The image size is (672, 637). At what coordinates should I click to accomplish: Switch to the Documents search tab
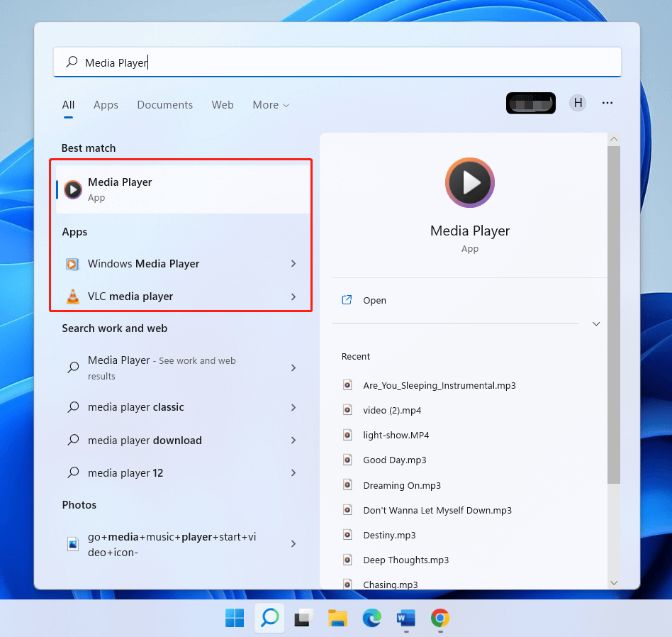(x=164, y=104)
